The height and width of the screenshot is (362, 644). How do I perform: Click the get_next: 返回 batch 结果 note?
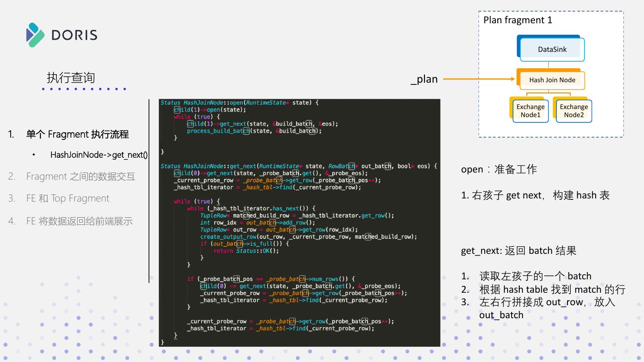[x=518, y=251]
